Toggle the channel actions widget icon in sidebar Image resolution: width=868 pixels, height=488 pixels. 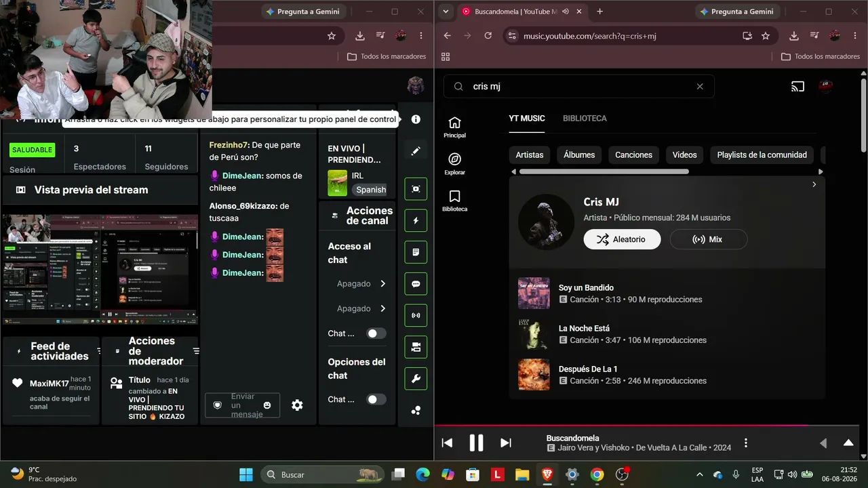point(416,347)
